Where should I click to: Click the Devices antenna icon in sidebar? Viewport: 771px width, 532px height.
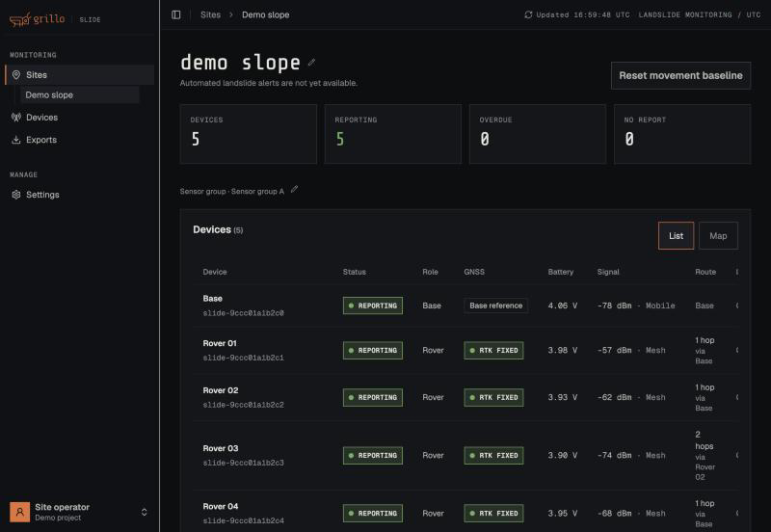click(16, 117)
